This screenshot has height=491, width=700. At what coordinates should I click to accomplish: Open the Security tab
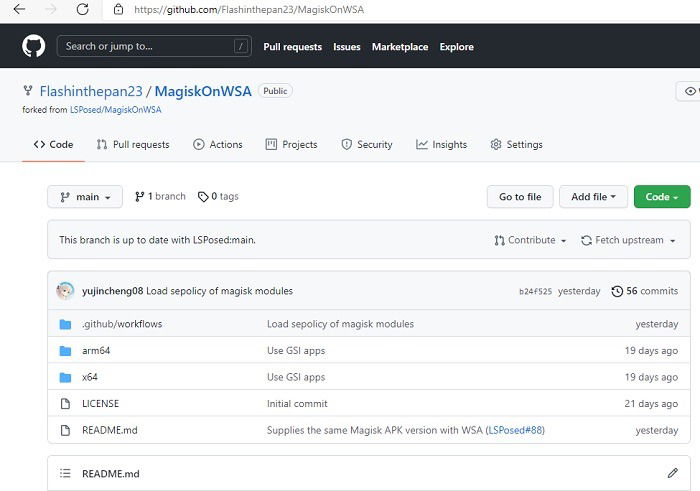click(367, 145)
